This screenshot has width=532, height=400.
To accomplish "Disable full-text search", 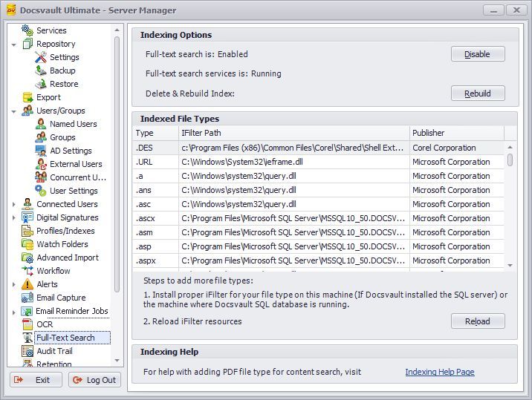I will (478, 54).
